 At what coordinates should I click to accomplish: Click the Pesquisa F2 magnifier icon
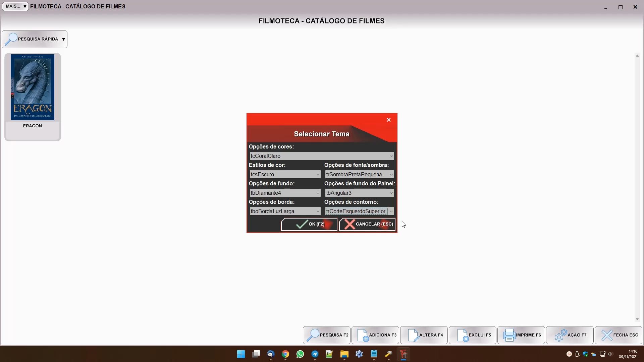coord(313,335)
